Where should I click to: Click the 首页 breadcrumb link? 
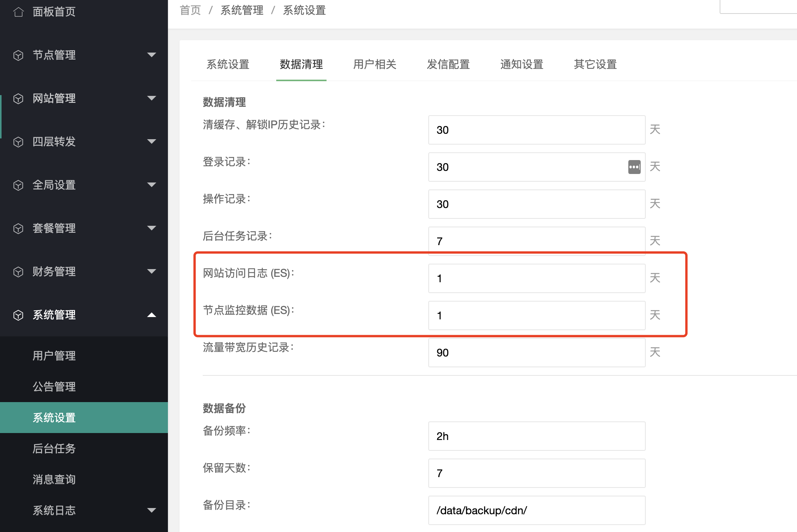click(190, 10)
